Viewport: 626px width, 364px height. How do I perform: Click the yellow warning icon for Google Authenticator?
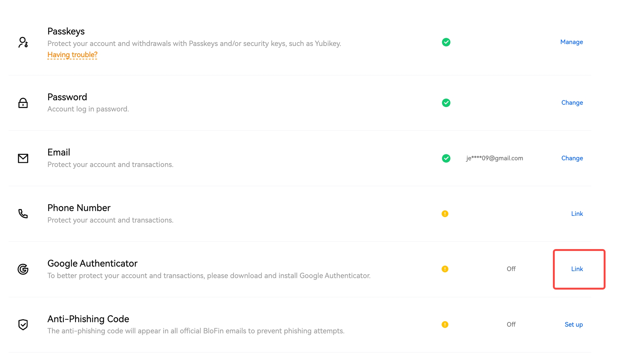click(445, 269)
